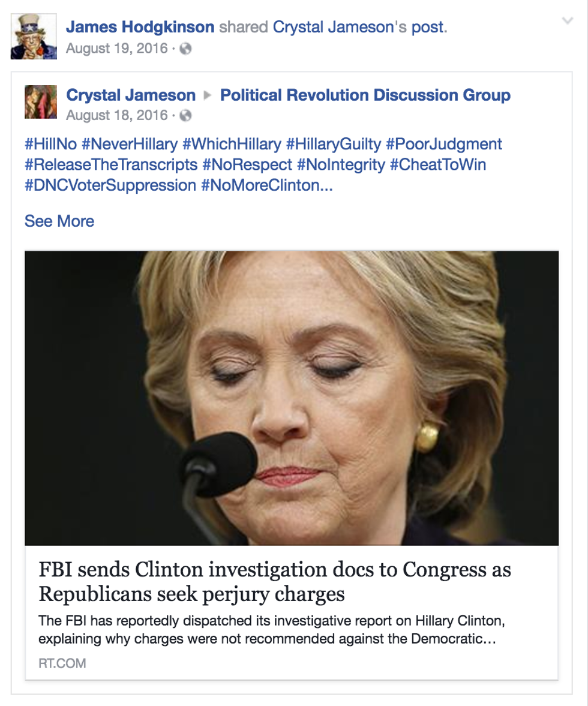Open Crystal Jameson's post link in header
This screenshot has width=588, height=706.
[359, 27]
